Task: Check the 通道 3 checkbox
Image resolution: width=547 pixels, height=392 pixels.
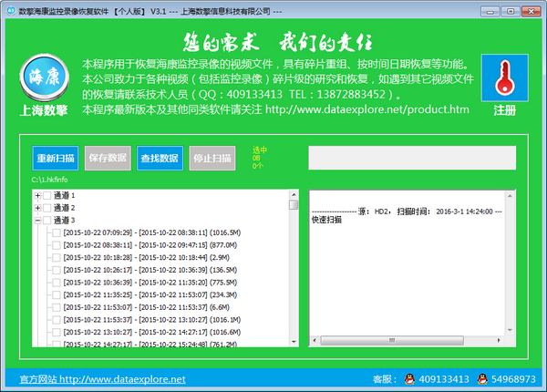Action: point(47,221)
